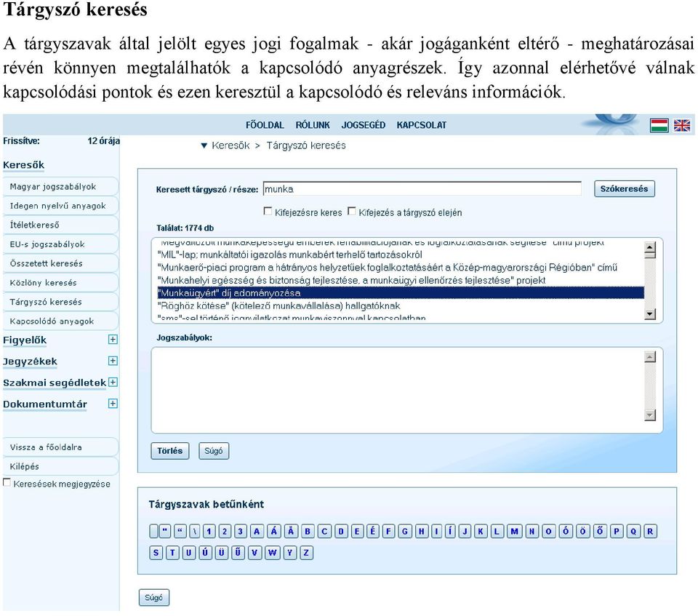The image size is (698, 616).
Task: Filter keywords by letter W
Action: click(x=273, y=553)
